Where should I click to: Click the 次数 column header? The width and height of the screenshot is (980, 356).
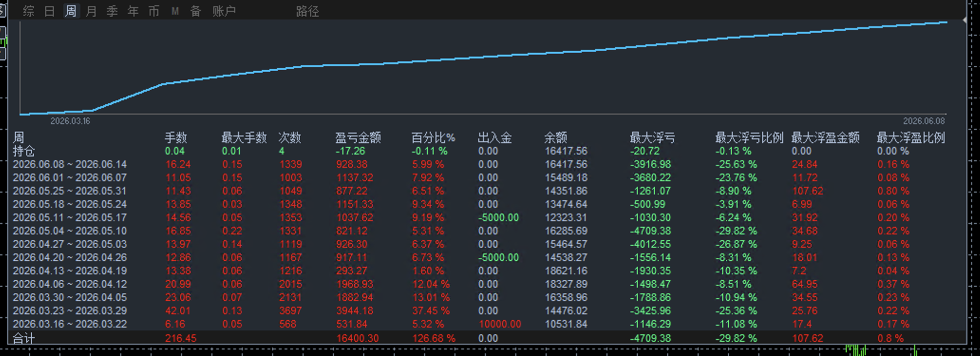tap(289, 138)
